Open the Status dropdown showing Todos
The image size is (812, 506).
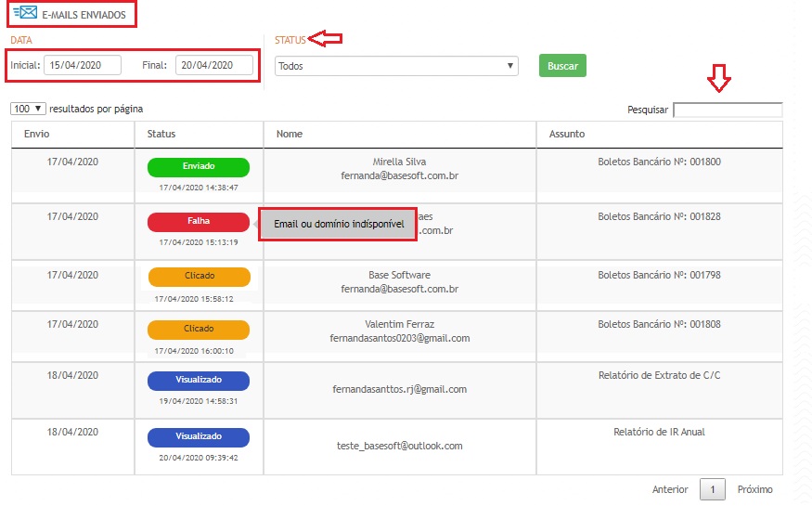coord(396,66)
